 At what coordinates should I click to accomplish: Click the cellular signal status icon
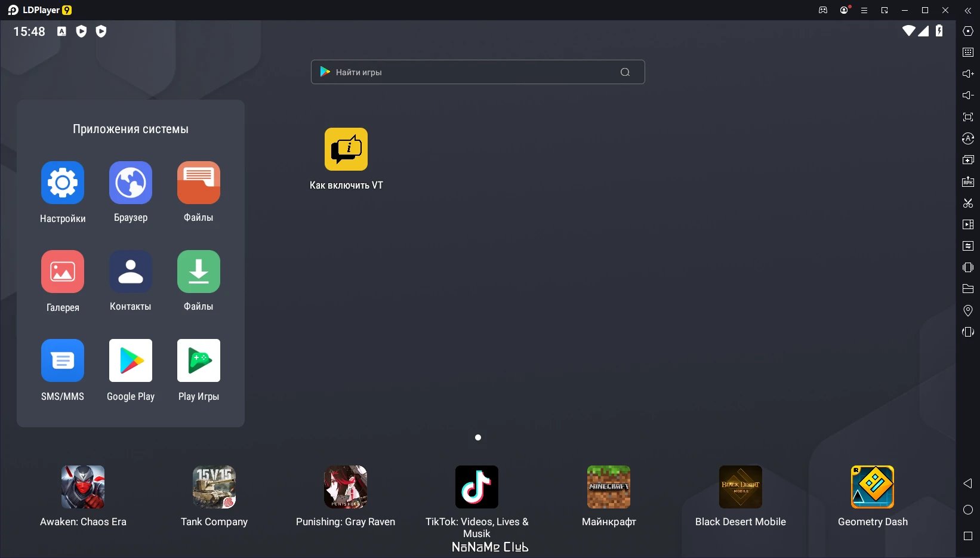click(x=923, y=30)
